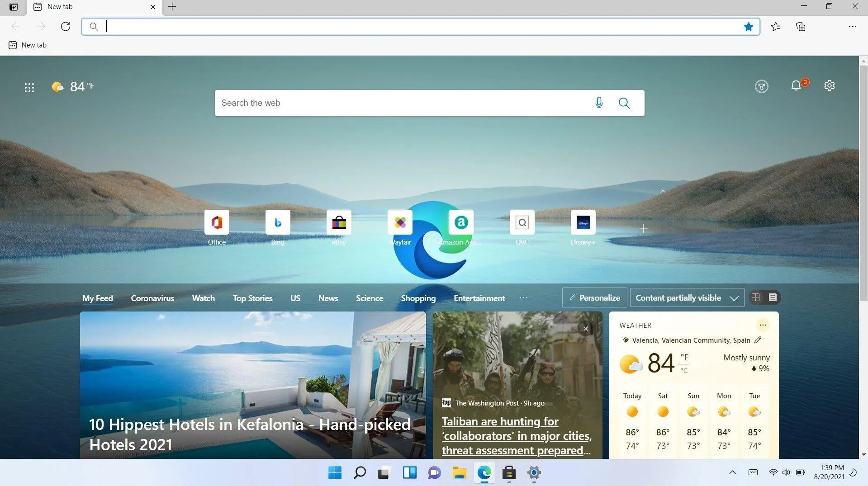Open the Chat taskbar icon

coord(434,473)
